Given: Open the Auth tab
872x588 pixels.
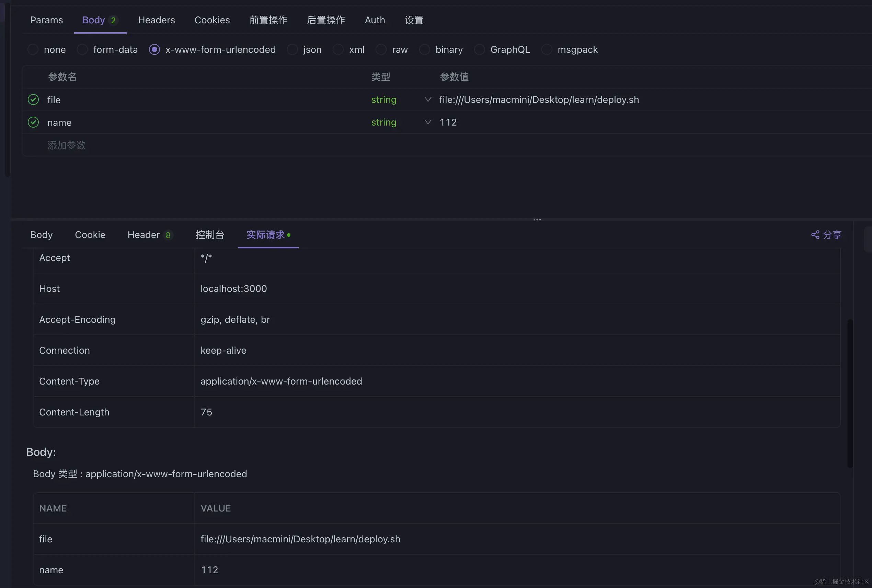Looking at the screenshot, I should point(375,20).
